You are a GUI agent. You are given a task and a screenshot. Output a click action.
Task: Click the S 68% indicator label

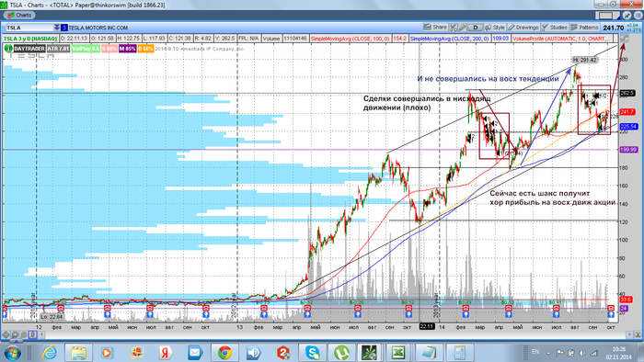(109, 49)
